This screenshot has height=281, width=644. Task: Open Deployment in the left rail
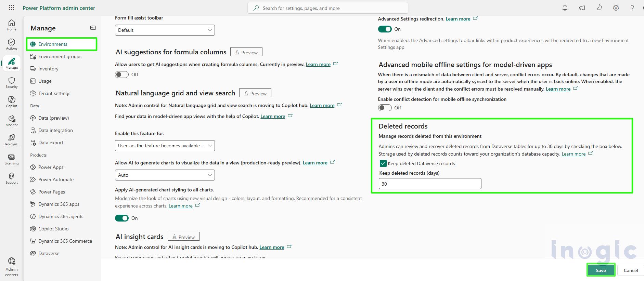12,140
